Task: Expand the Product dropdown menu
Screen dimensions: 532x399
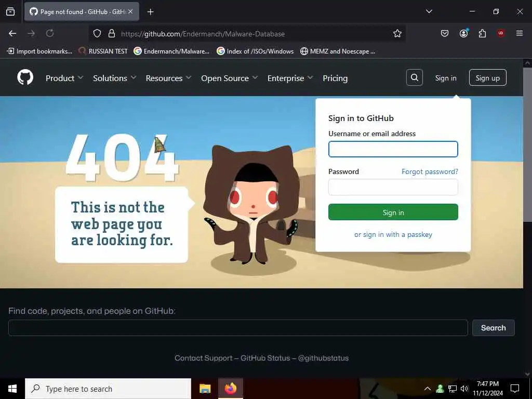Action: pos(64,78)
